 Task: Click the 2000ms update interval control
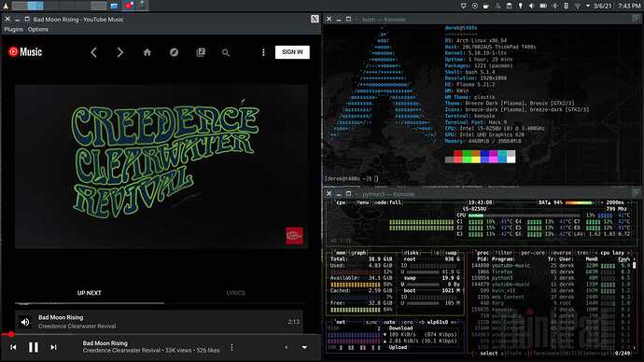tap(615, 202)
